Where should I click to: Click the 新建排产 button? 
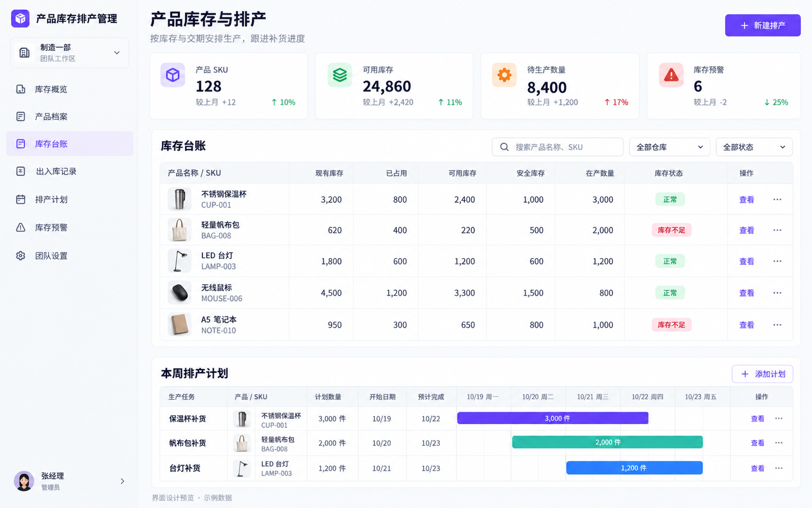763,25
